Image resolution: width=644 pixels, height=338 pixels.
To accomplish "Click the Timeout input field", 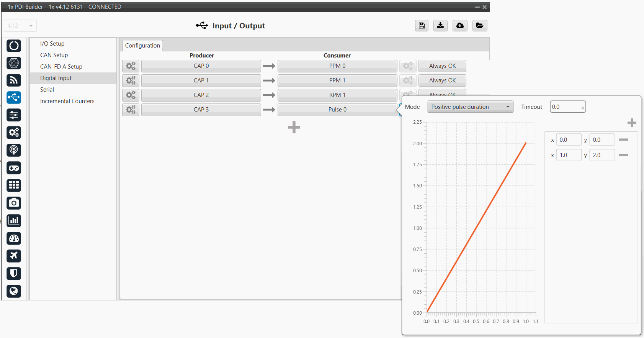I will point(566,107).
